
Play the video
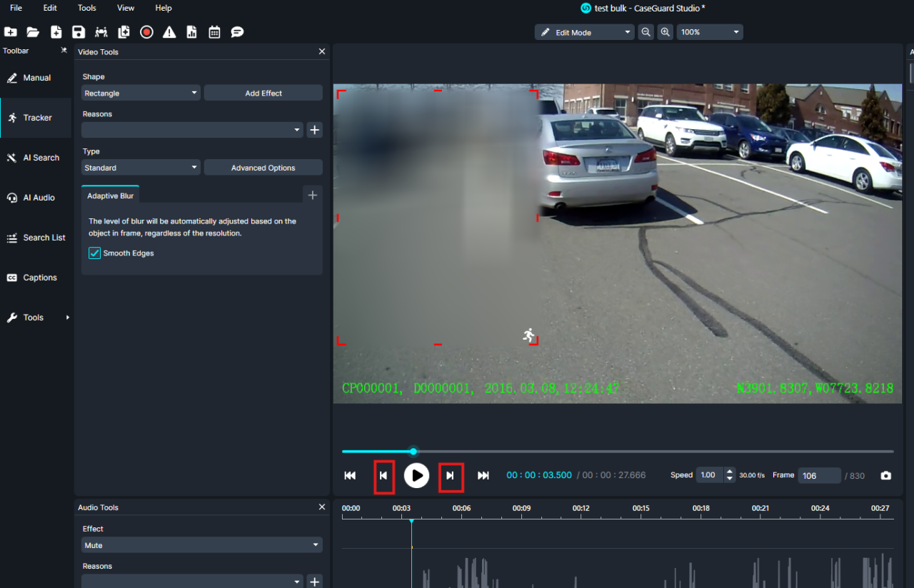click(416, 475)
